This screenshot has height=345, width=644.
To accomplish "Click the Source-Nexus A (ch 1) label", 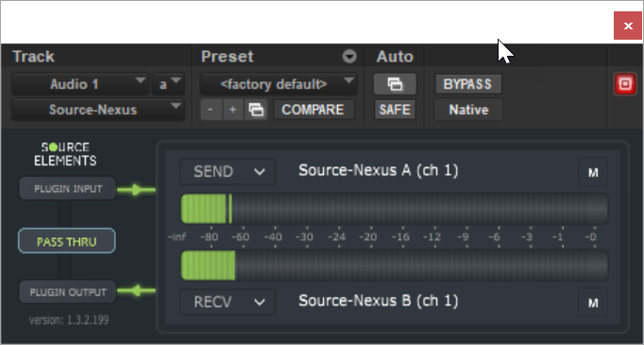I will point(379,170).
